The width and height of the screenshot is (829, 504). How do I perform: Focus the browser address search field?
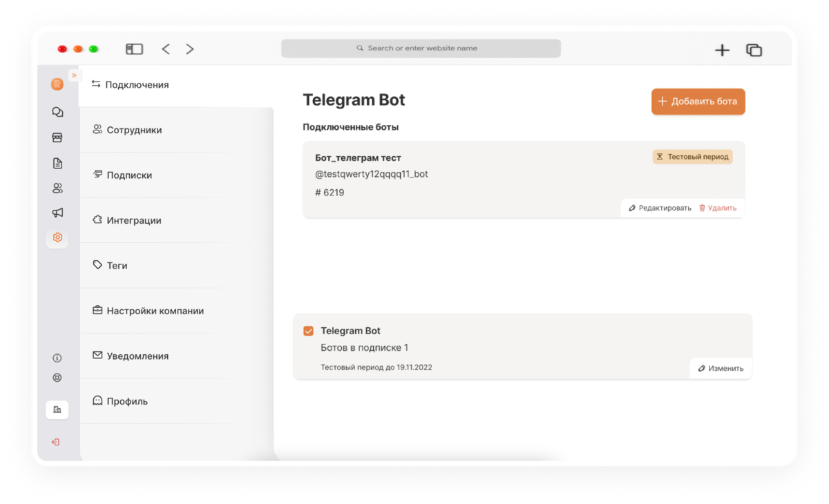421,48
